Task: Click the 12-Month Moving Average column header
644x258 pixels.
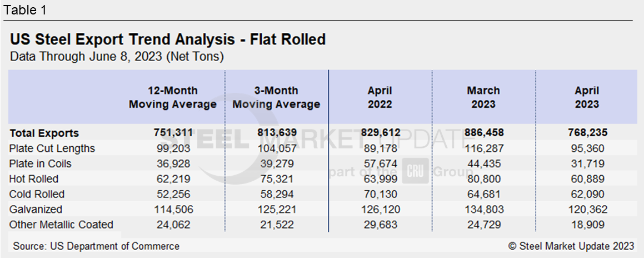Action: point(173,97)
